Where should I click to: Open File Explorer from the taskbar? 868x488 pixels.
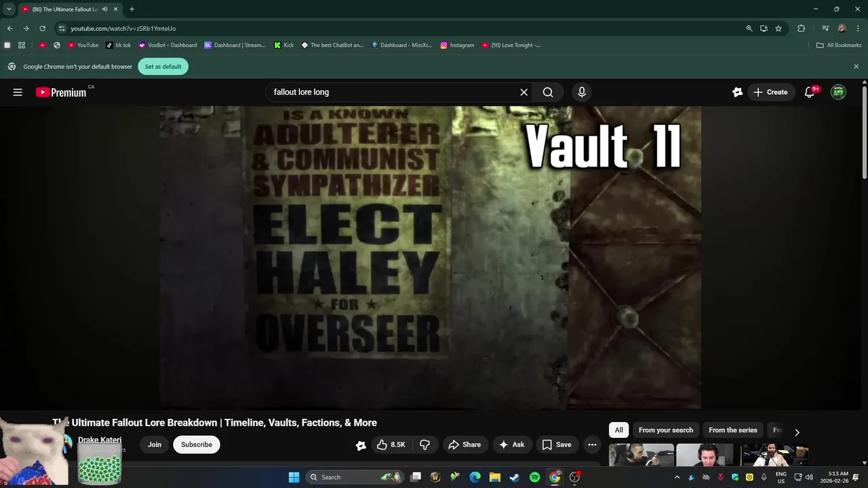pyautogui.click(x=495, y=477)
